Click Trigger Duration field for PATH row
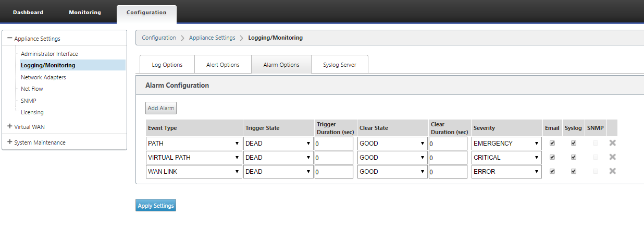This screenshot has width=644, height=226. [x=334, y=144]
